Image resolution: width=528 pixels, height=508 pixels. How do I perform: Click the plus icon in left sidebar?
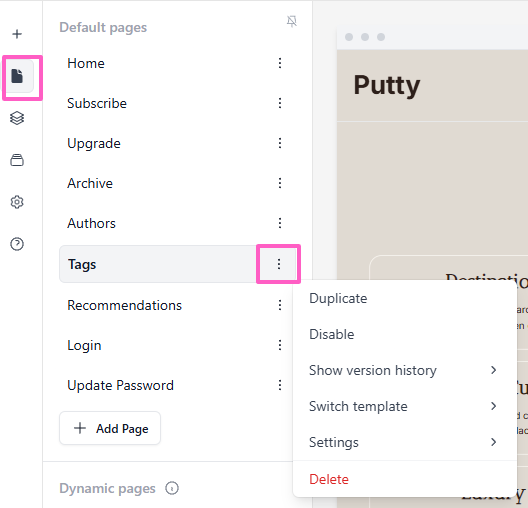tap(17, 34)
